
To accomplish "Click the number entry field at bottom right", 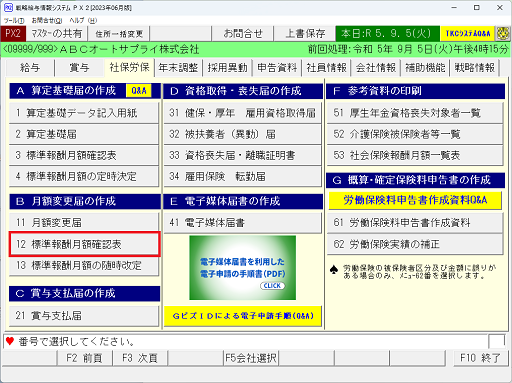I will [x=497, y=341].
